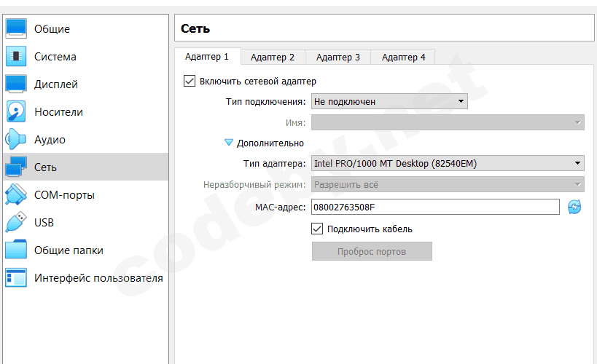This screenshot has height=364, width=597.
Task: Click into the MAC-адрес input field
Action: (435, 207)
